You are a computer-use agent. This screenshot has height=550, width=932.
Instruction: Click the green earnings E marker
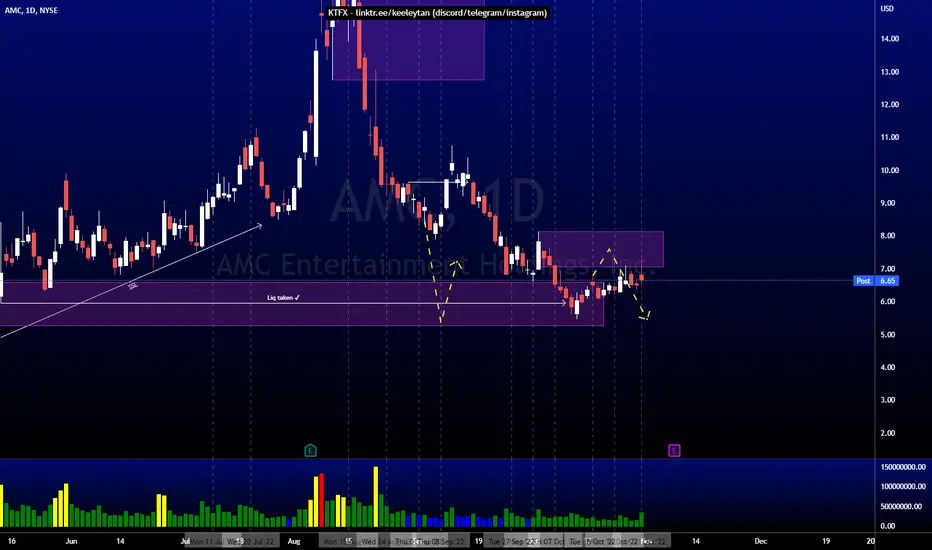[x=310, y=450]
